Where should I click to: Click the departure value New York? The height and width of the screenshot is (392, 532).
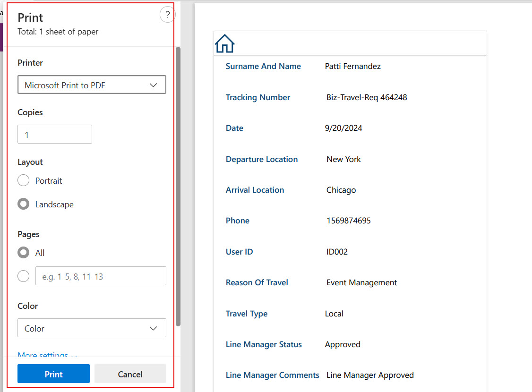[343, 159]
